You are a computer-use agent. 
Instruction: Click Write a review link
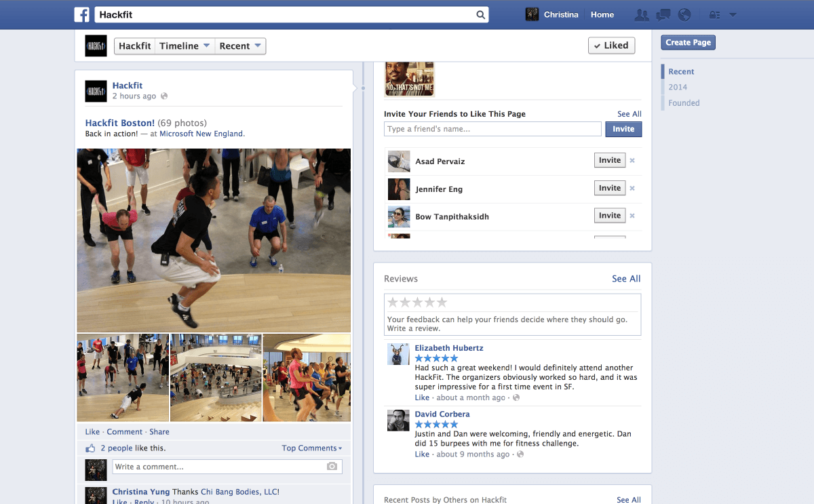click(414, 329)
